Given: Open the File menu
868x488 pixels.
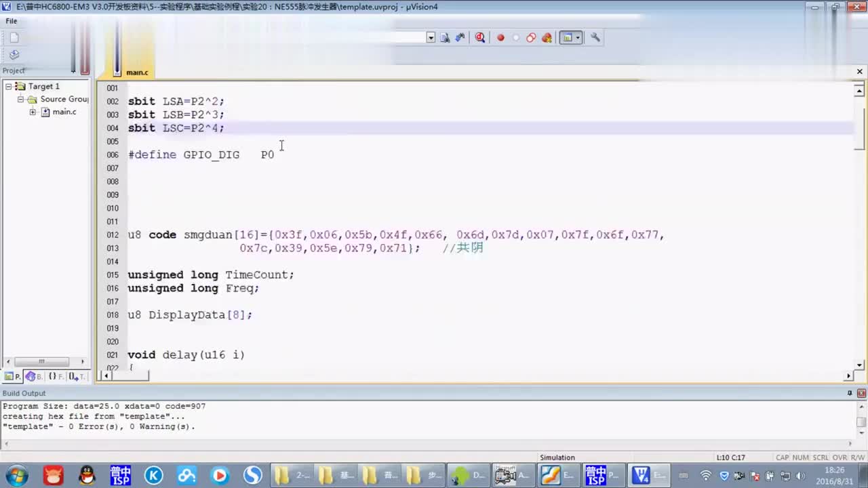Looking at the screenshot, I should 12,21.
